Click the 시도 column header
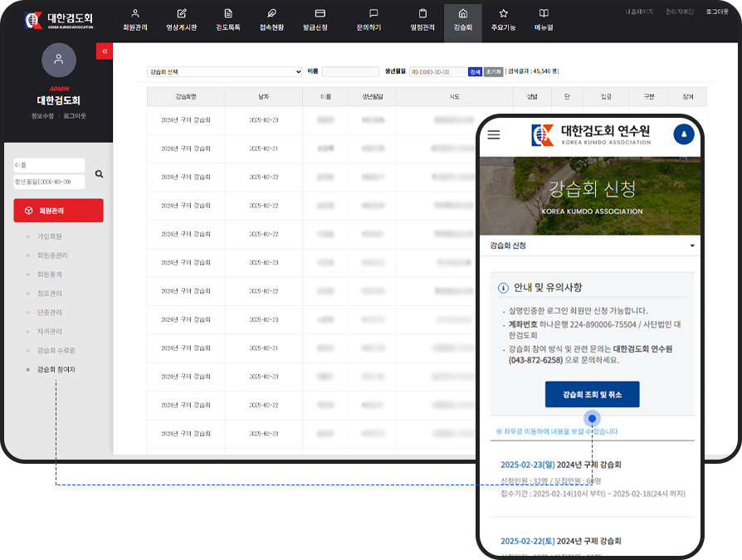Viewport: 742px width, 560px height. point(455,96)
